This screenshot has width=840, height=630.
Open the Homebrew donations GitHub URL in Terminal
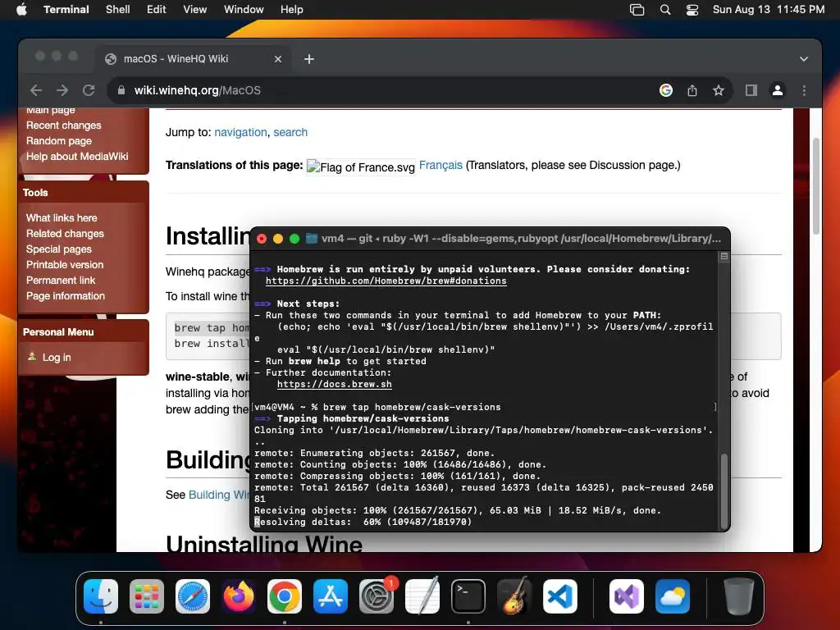386,281
